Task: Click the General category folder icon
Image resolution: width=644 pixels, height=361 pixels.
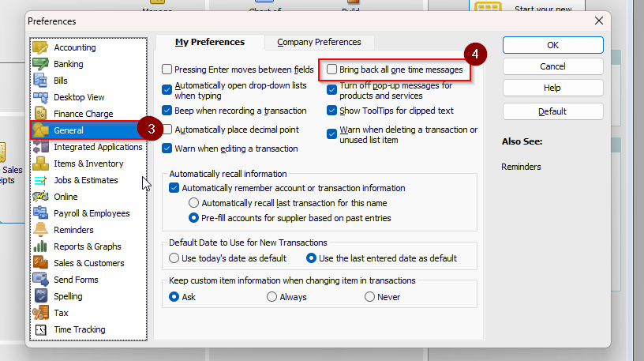Action: (40, 130)
